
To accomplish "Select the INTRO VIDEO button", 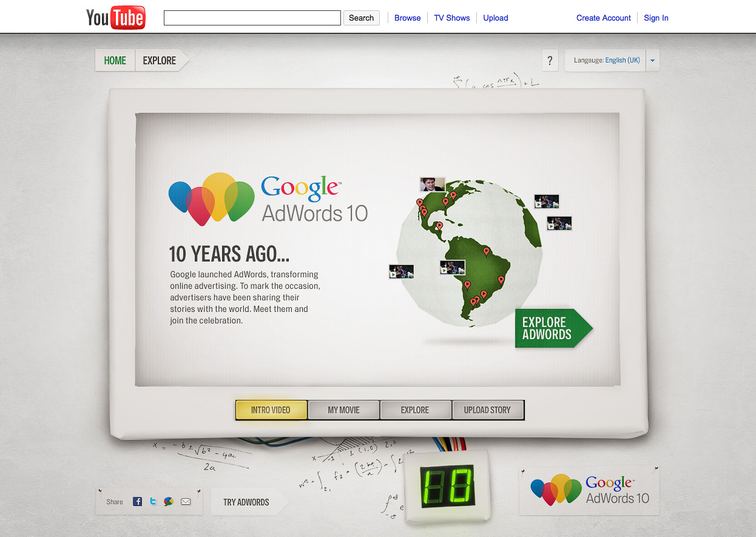I will [271, 410].
